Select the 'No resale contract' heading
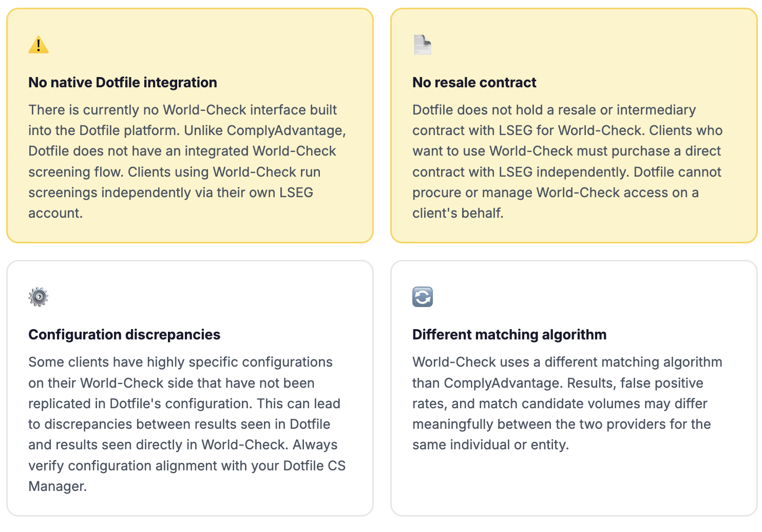The image size is (762, 532). [x=474, y=83]
